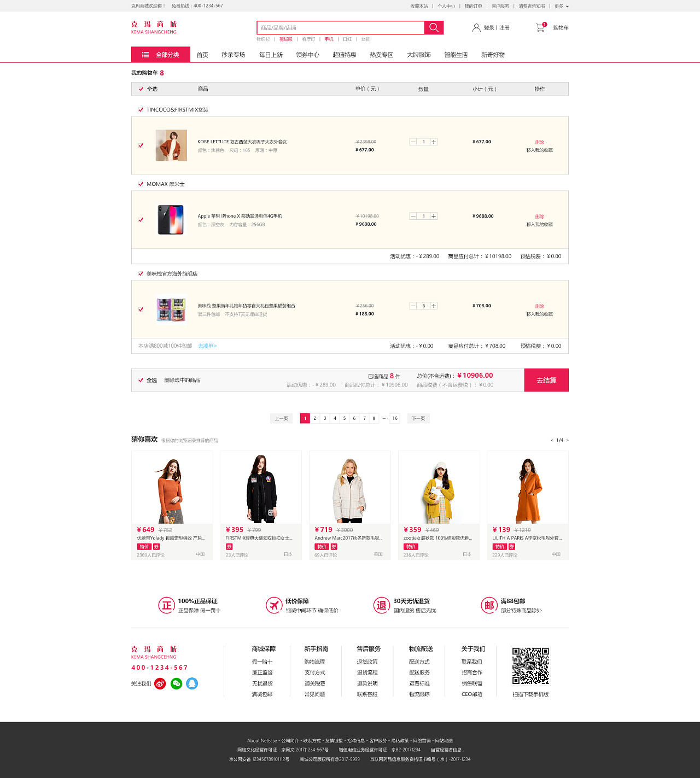Open the ¥719 white jacket recommendation

tap(350, 505)
